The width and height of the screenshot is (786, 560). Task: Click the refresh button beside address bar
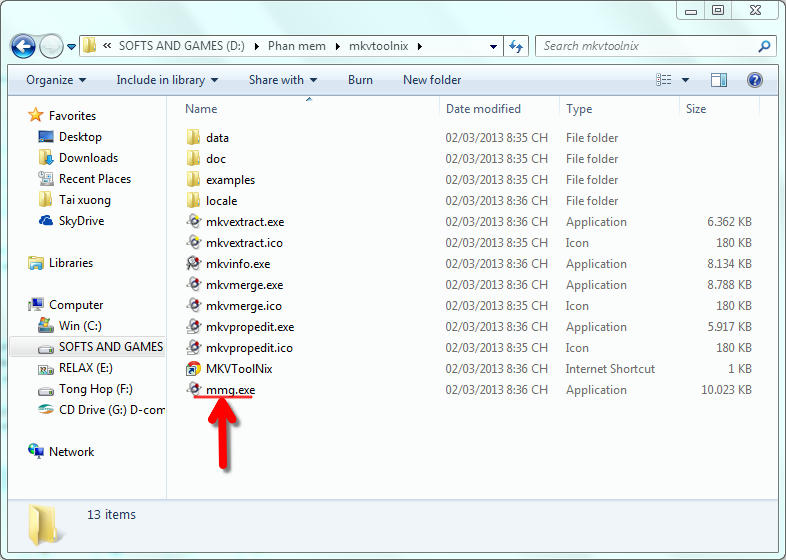click(516, 47)
